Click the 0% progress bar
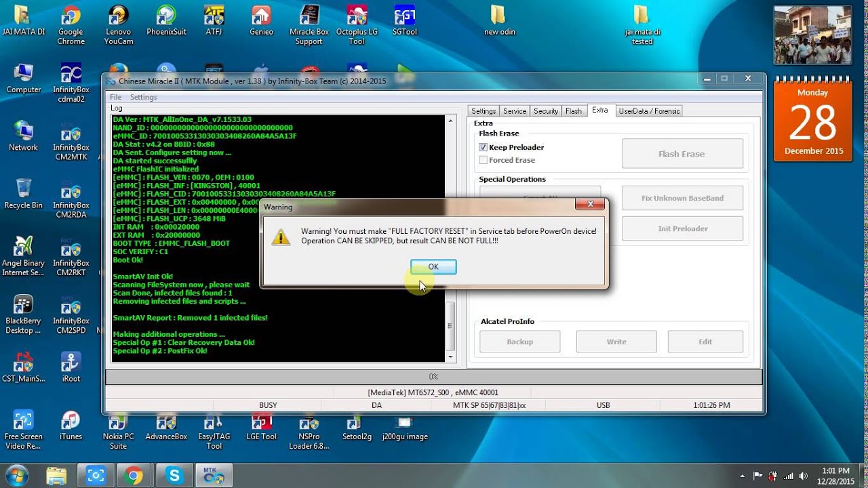The height and width of the screenshot is (488, 868). (433, 376)
